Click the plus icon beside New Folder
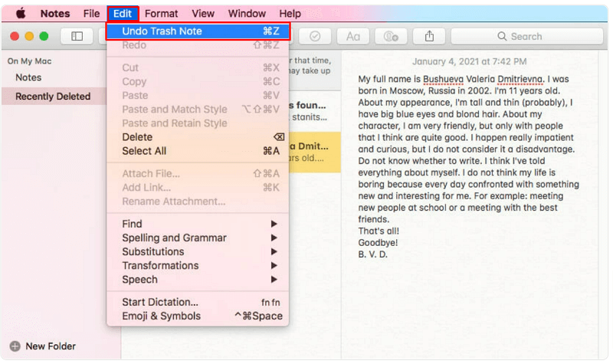 tap(15, 346)
